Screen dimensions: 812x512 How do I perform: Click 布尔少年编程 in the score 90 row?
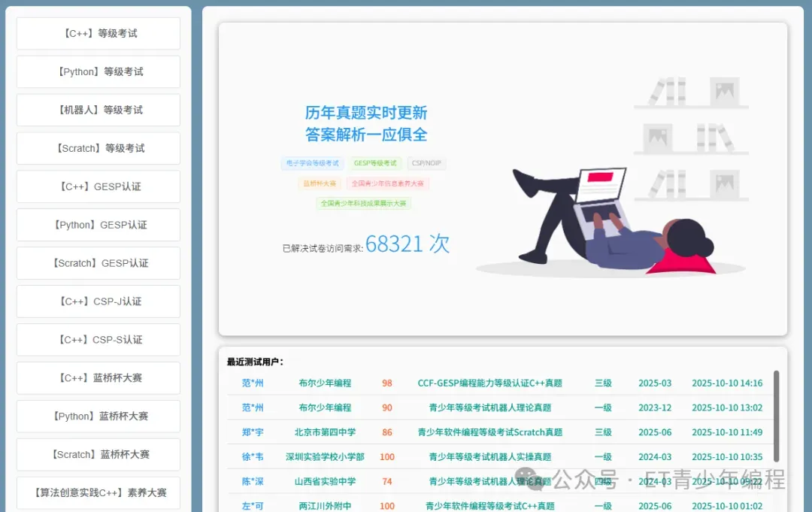(x=325, y=407)
